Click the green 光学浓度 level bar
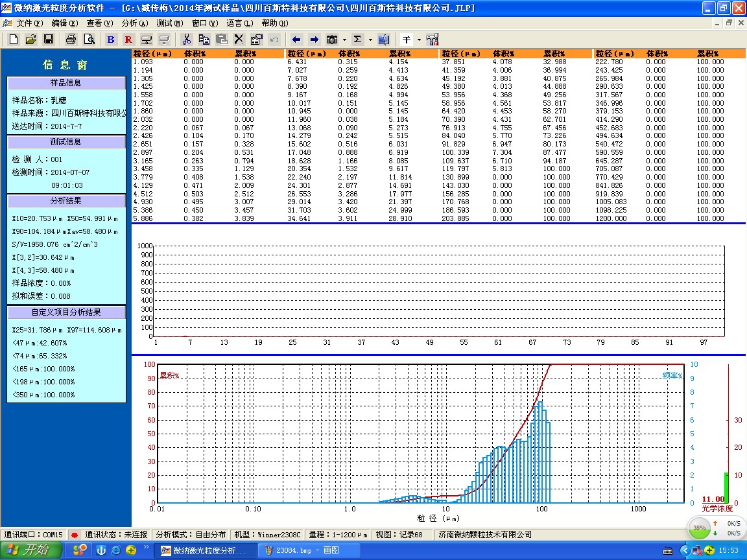Screen dimensions: 747x560 [x=726, y=487]
